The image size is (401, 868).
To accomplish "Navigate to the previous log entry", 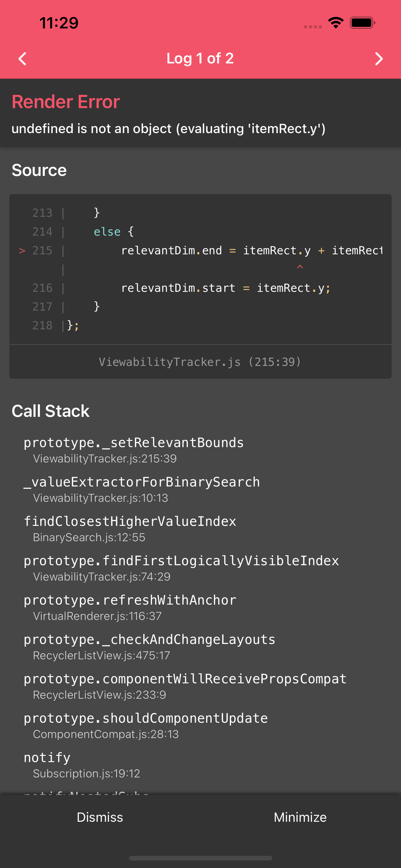I will [x=22, y=59].
